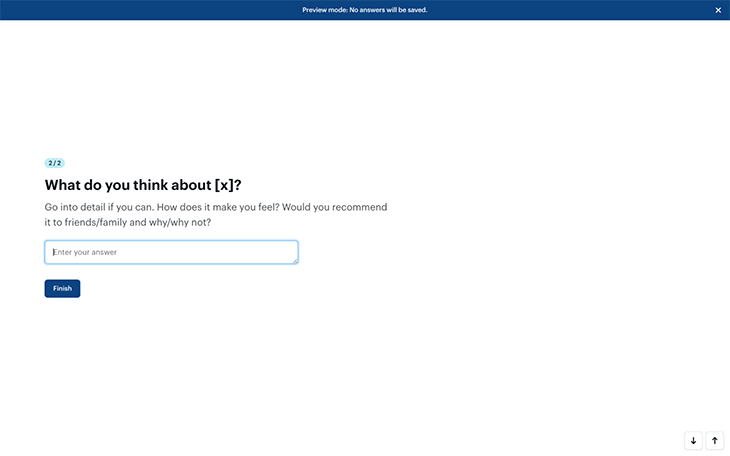Click the 'What do you think about [x]?' heading
Screen dimensions: 730x456
(143, 185)
